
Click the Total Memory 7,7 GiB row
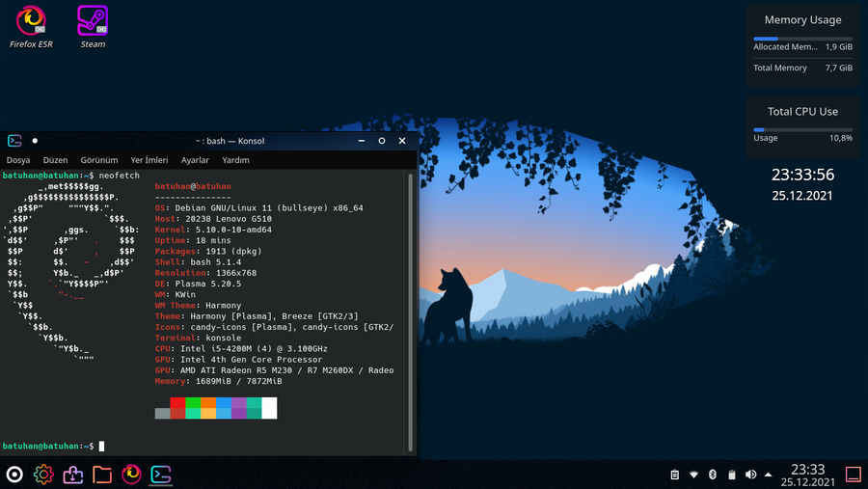pos(802,68)
